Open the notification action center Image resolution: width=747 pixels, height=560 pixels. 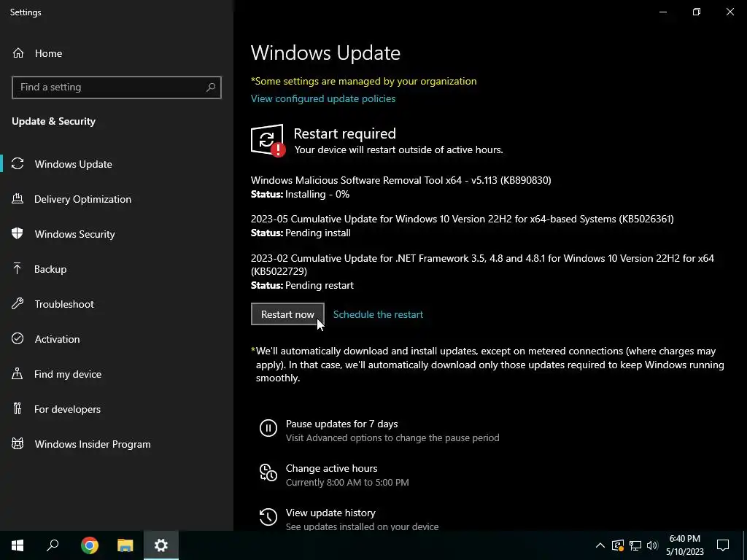(x=723, y=545)
